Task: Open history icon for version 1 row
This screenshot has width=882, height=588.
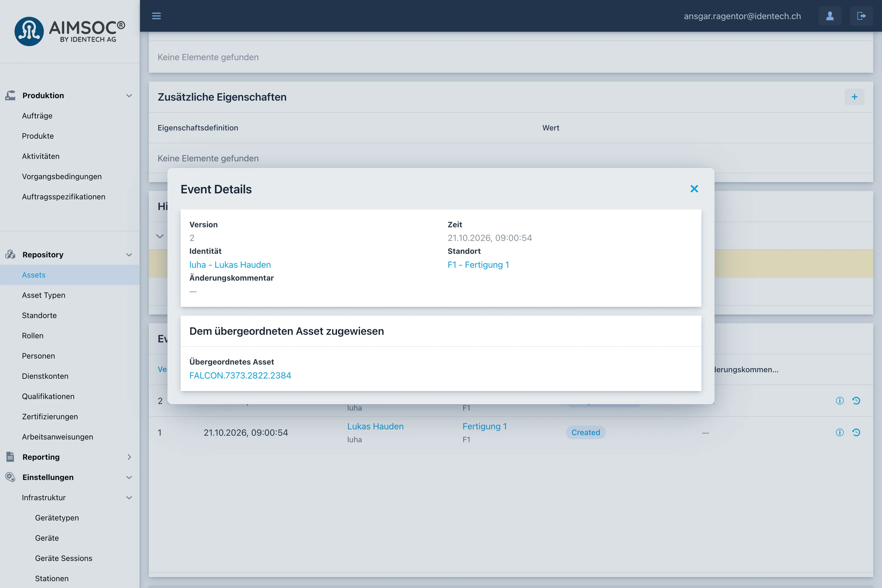Action: [856, 432]
